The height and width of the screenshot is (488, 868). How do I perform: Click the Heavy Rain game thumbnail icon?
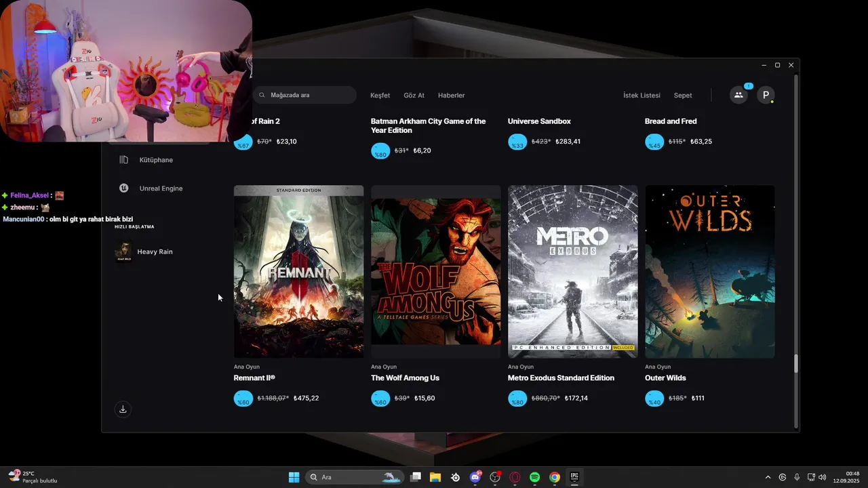(x=123, y=251)
